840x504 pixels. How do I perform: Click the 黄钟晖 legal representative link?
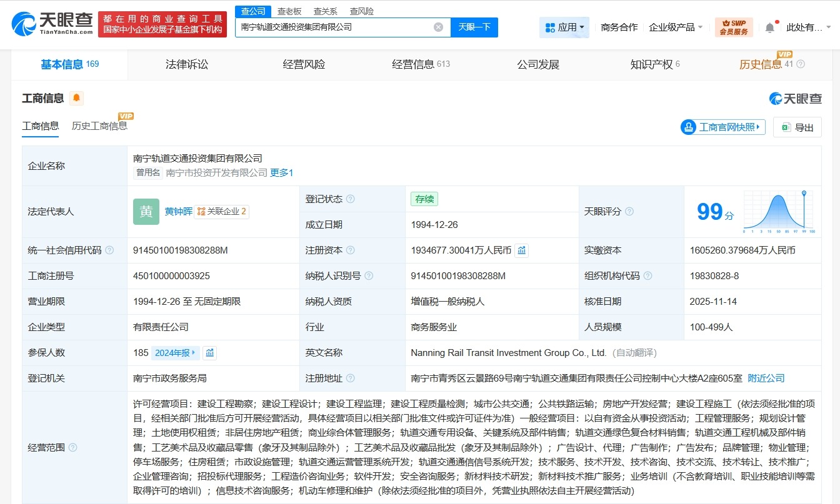tap(178, 212)
